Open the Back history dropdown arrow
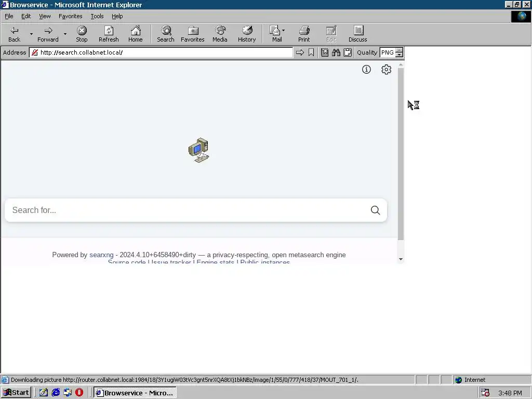532x399 pixels. pyautogui.click(x=31, y=34)
